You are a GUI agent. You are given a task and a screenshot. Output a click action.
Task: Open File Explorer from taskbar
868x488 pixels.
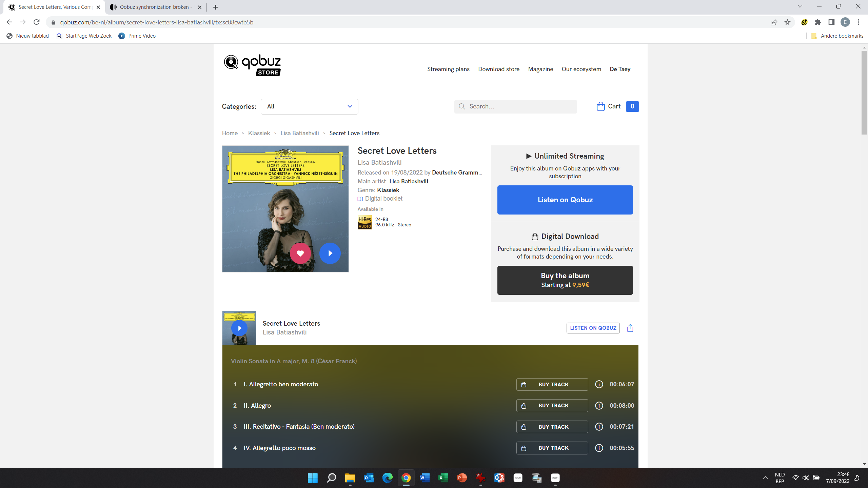tap(350, 478)
